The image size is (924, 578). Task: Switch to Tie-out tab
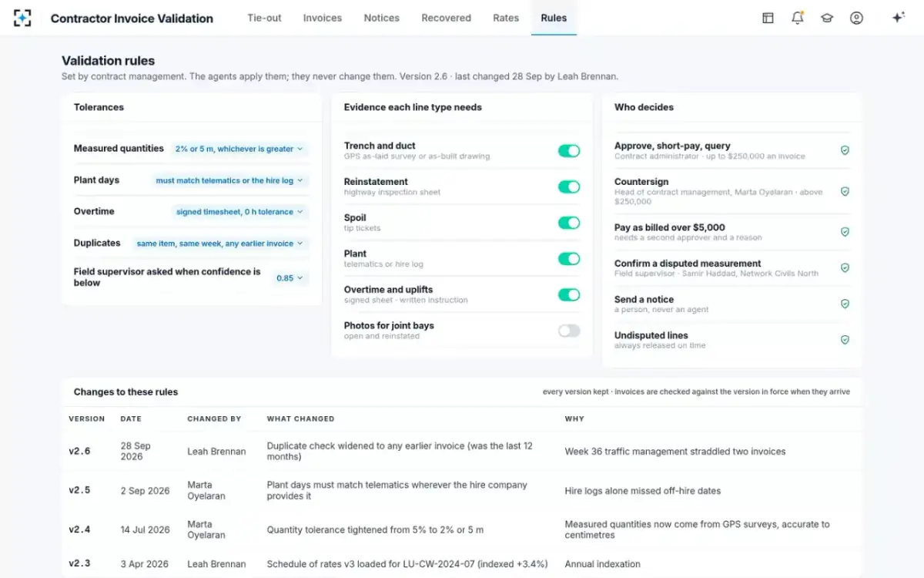click(264, 18)
